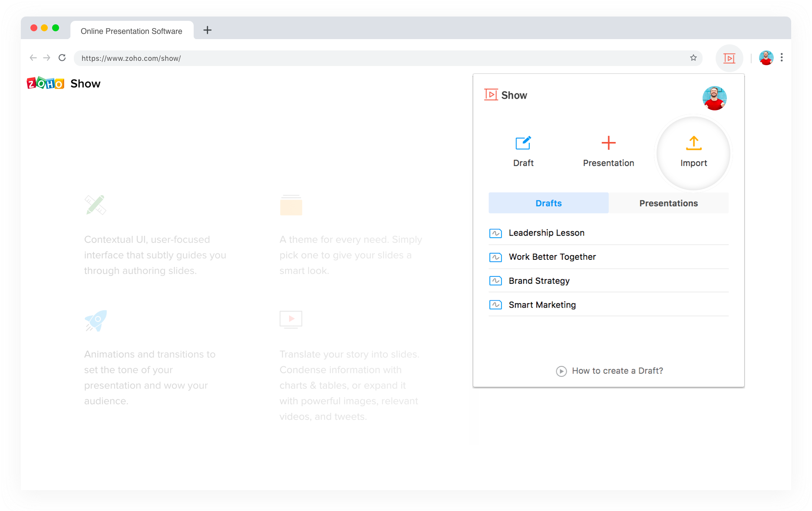
Task: Click the theme folder feature icon
Action: [291, 205]
